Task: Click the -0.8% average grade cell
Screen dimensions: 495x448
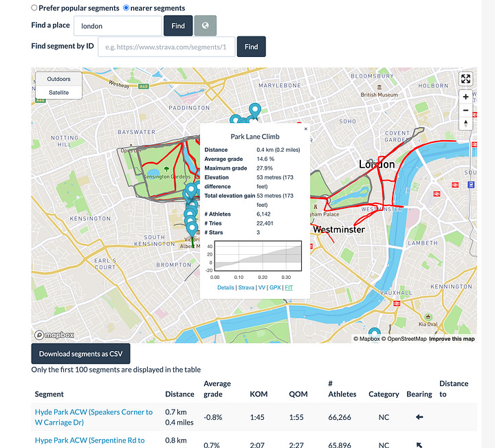Action: [x=212, y=417]
